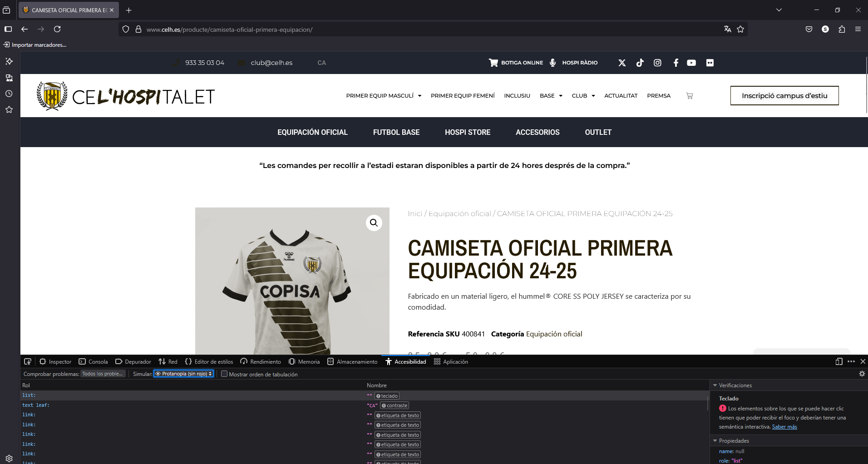Expand the PRIMER EQUIP MASCULÍ menu chevron
The height and width of the screenshot is (464, 868).
[420, 96]
